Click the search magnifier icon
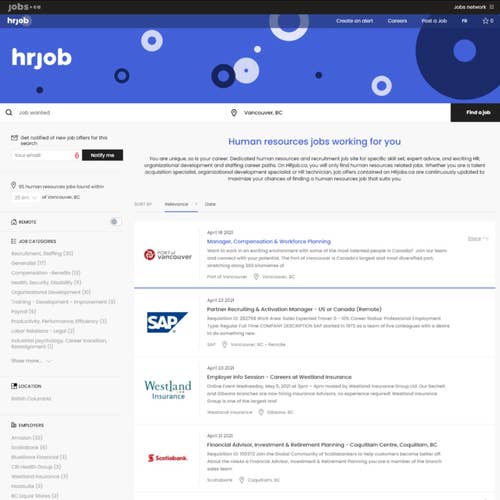The height and width of the screenshot is (500, 500). [x=9, y=112]
